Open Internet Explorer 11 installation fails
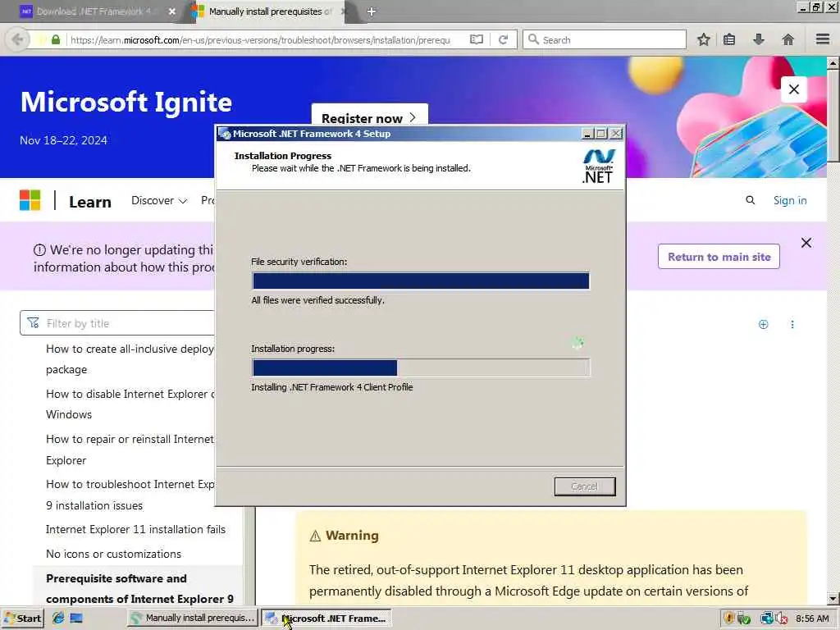 (x=135, y=529)
